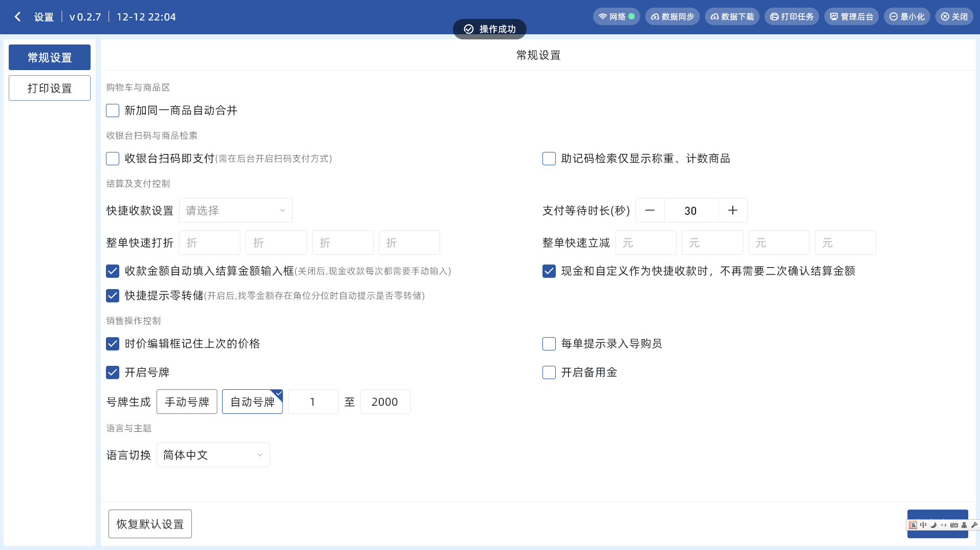Screen dimensions: 980x550
Task: Enable 每单提示录入导购员 checkbox
Action: [x=549, y=344]
